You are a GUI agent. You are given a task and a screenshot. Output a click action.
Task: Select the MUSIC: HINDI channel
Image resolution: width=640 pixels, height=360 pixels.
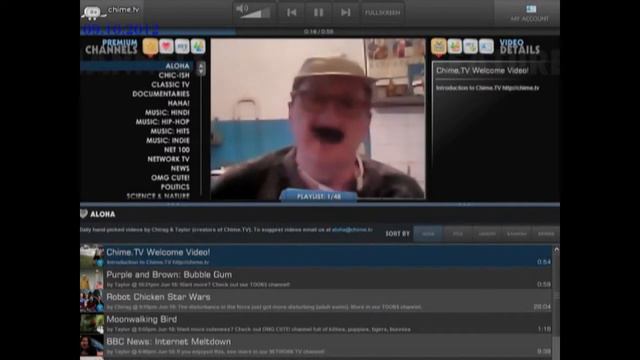pyautogui.click(x=167, y=112)
